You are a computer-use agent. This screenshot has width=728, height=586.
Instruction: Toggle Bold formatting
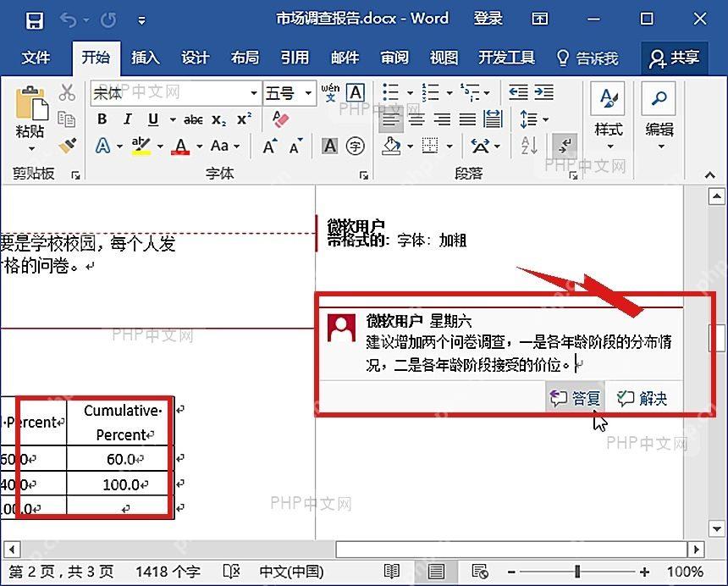tap(102, 119)
